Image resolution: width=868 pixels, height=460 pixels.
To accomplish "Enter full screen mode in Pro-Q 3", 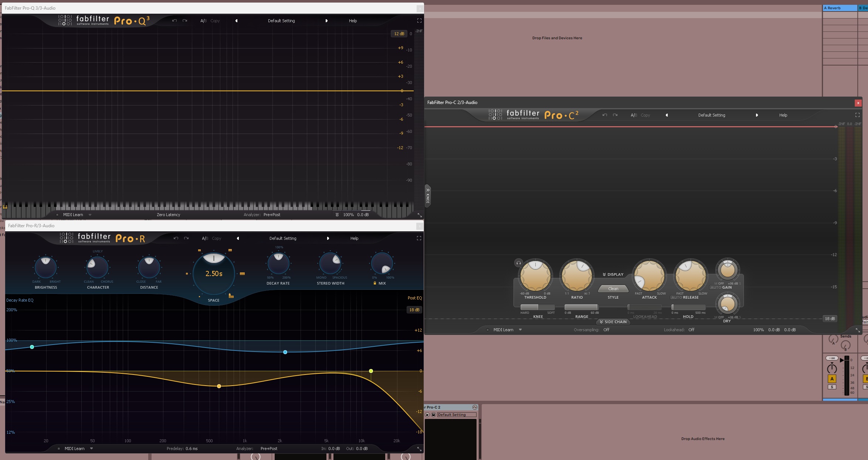I will (419, 21).
